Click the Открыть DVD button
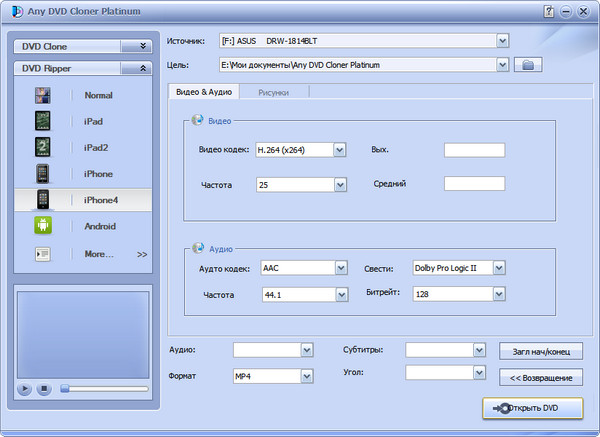This screenshot has height=437, width=600. tap(532, 409)
